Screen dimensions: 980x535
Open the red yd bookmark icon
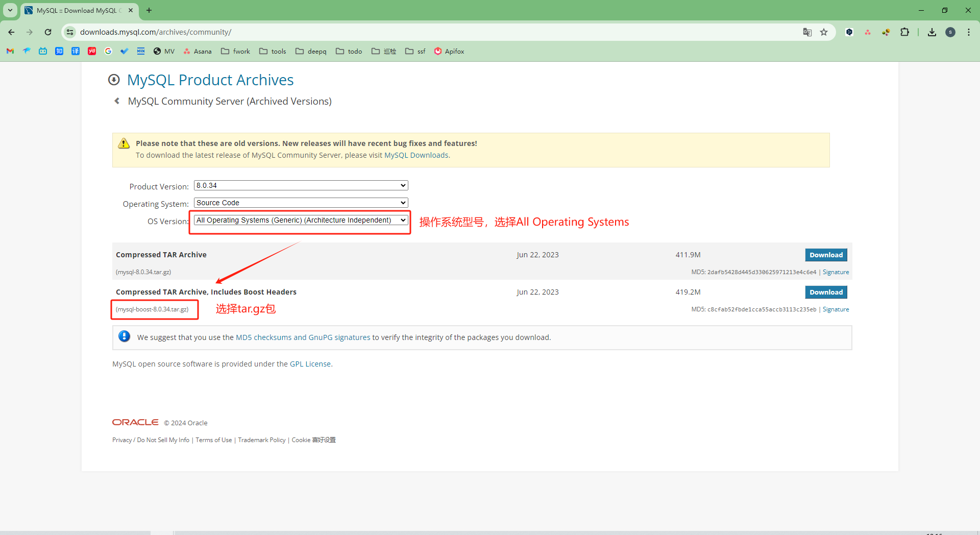[x=92, y=51]
